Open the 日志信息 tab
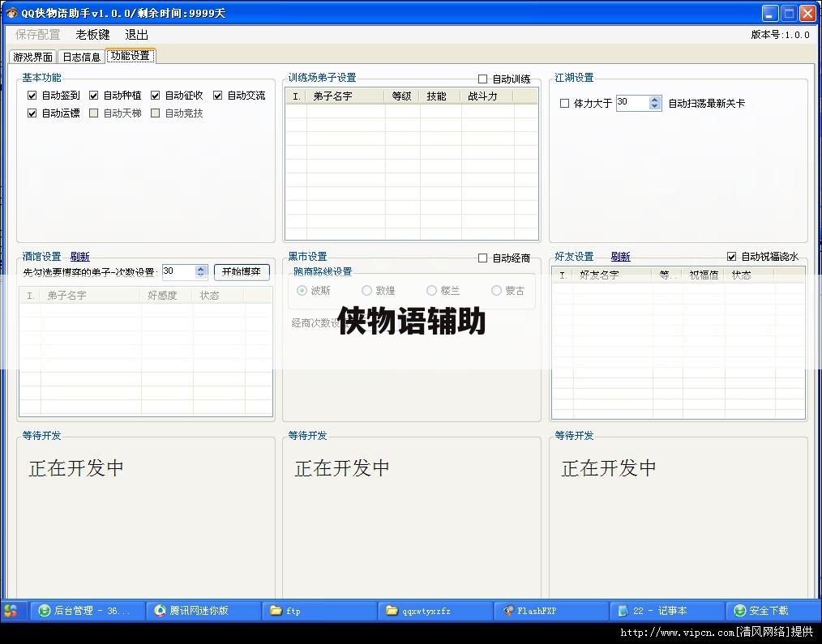Image resolution: width=822 pixels, height=644 pixels. (81, 57)
